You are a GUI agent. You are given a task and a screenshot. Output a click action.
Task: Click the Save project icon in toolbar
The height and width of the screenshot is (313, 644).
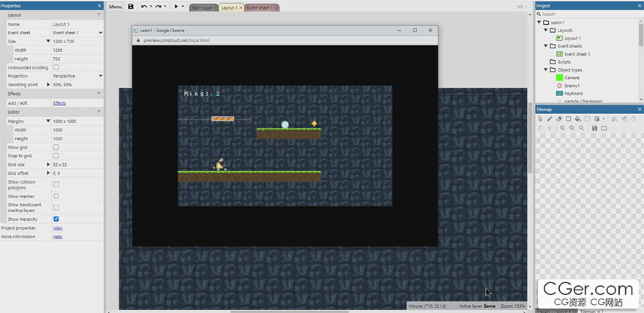(131, 7)
